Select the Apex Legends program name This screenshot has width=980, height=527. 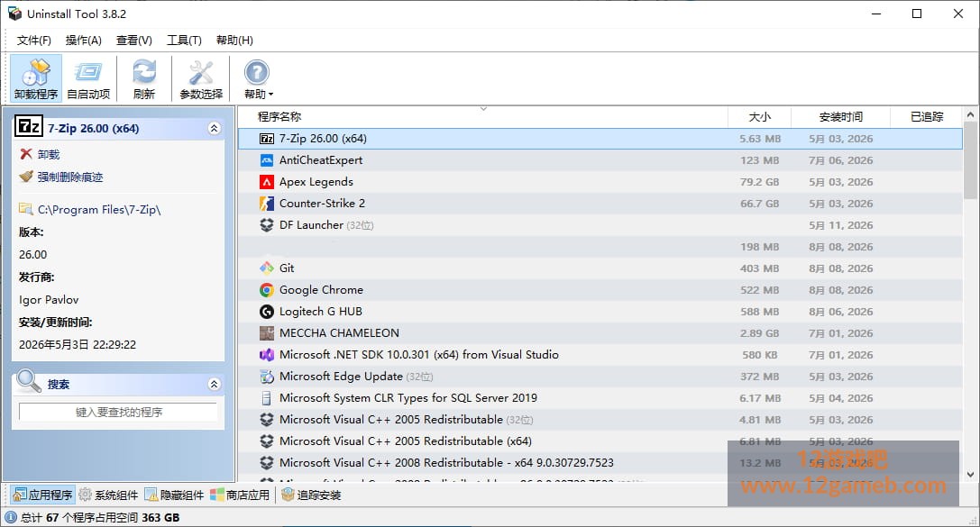point(316,182)
